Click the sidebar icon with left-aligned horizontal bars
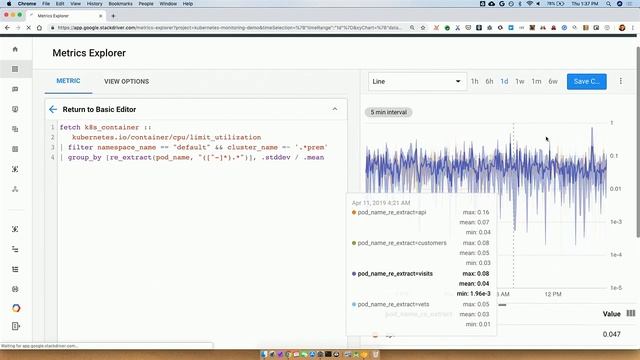The image size is (640, 360). pos(15,249)
